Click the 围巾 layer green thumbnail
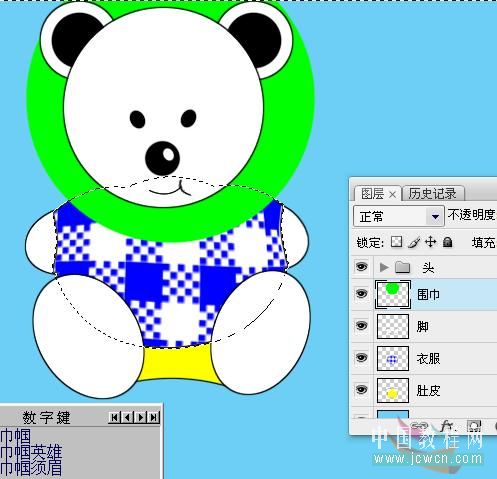497x479 pixels. tap(393, 294)
